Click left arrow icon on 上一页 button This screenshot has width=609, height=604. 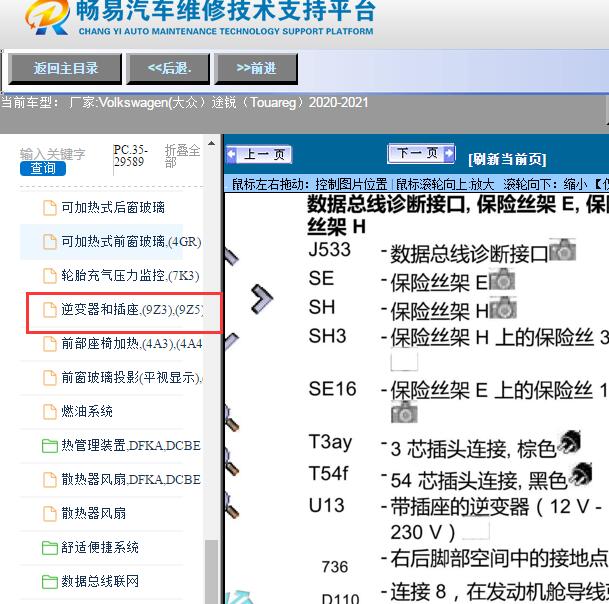(x=231, y=155)
